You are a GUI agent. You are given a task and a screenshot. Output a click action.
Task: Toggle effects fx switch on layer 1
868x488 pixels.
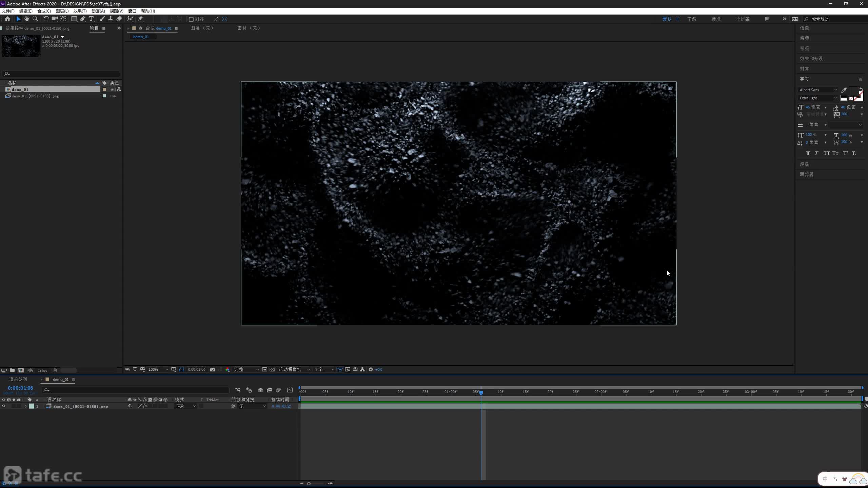[145, 406]
